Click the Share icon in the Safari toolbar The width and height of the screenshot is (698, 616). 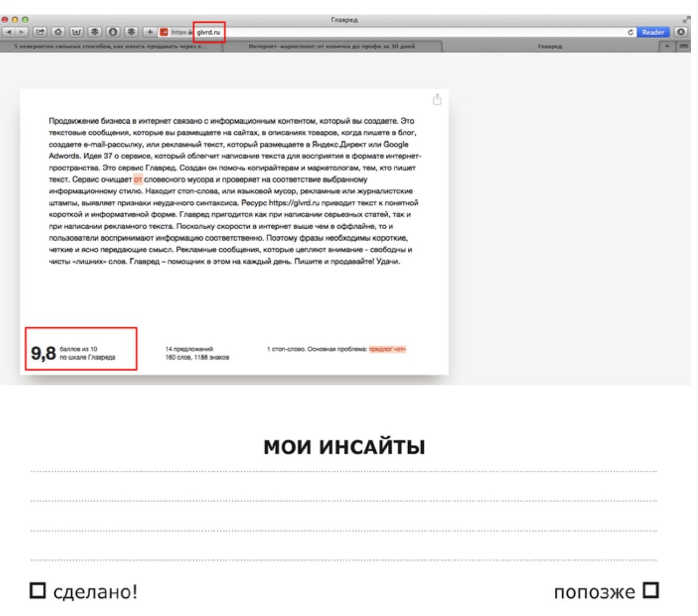(x=40, y=32)
